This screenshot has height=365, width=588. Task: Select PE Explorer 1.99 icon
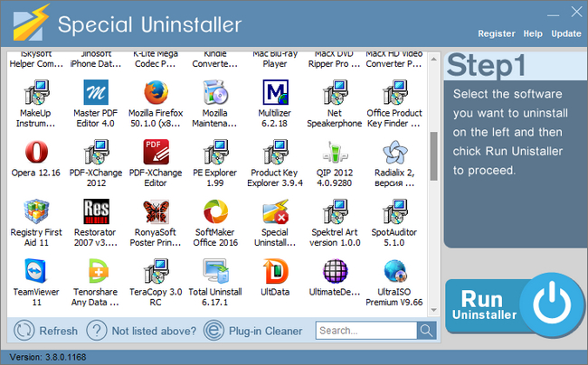(x=215, y=152)
